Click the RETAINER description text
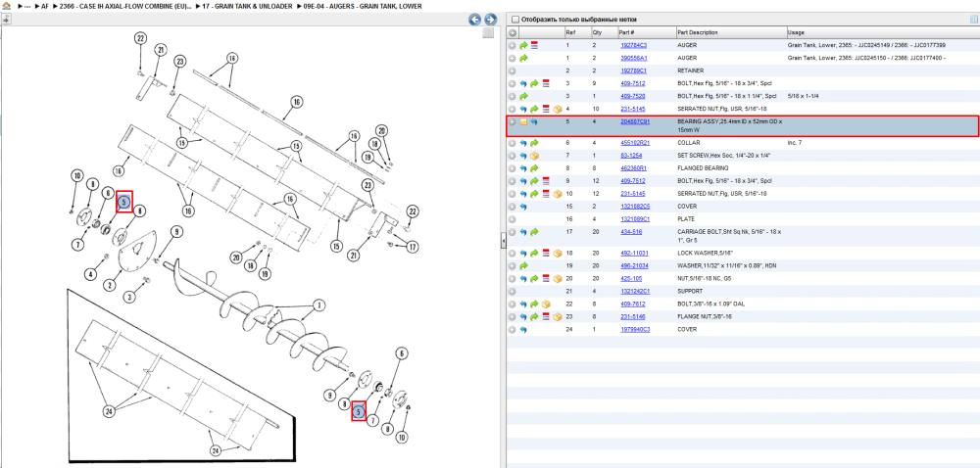 coord(690,70)
